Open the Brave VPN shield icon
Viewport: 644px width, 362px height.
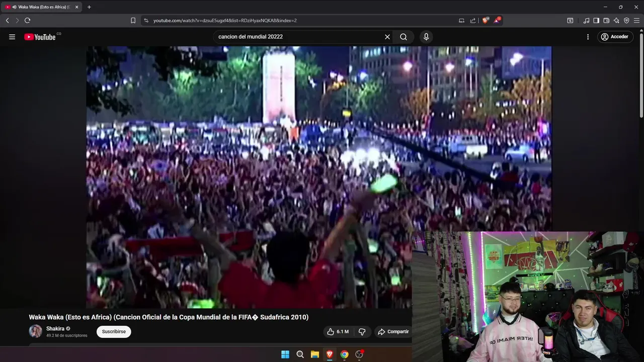pyautogui.click(x=626, y=21)
